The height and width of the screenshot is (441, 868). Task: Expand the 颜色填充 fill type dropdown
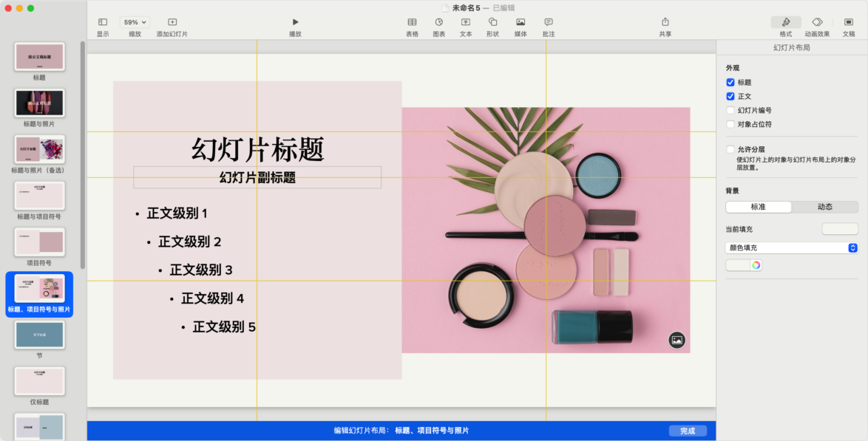[792, 248]
